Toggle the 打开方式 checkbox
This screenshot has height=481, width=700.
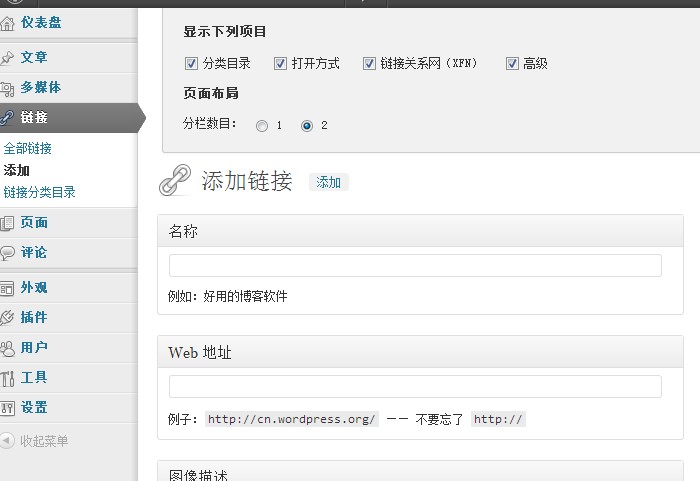[x=281, y=64]
